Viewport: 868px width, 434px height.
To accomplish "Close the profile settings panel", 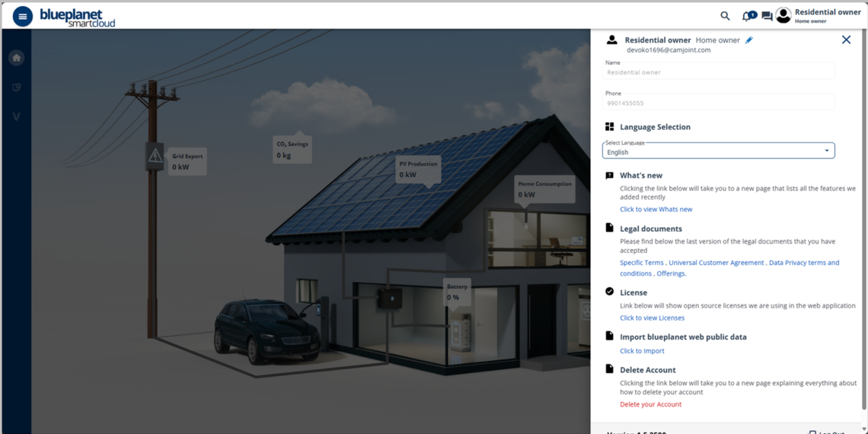I will [x=846, y=40].
